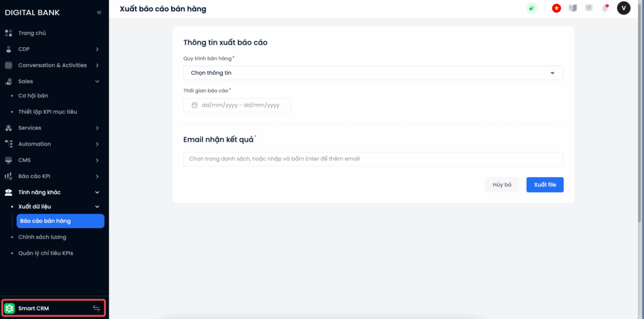Screen dimensions: 644x319
Task: Open the notifications bell
Action: point(605,8)
